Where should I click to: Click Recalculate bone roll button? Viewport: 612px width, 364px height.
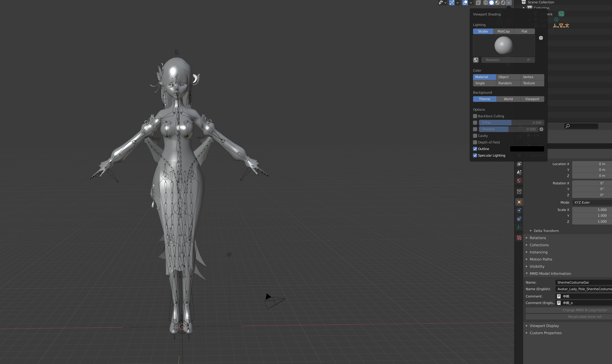(x=585, y=317)
